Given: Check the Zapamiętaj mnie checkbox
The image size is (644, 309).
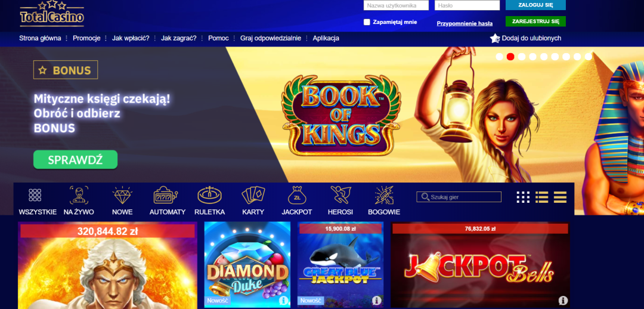Looking at the screenshot, I should tap(367, 22).
